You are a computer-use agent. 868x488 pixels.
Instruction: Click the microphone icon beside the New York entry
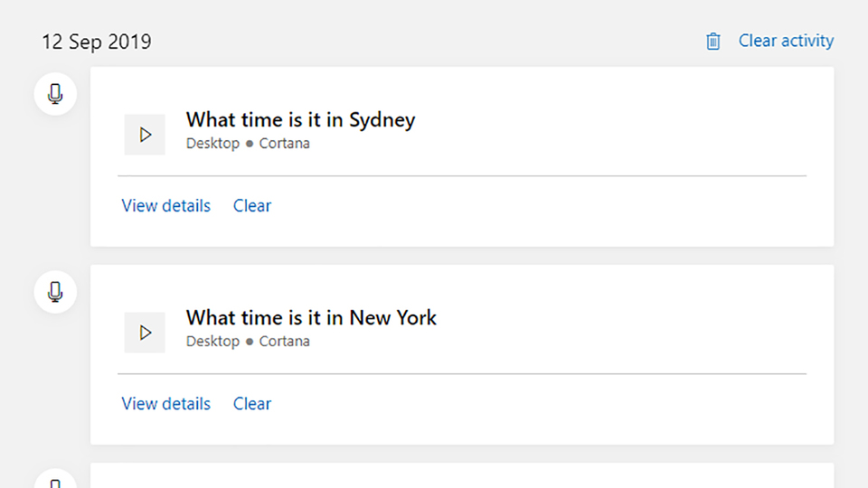(55, 292)
